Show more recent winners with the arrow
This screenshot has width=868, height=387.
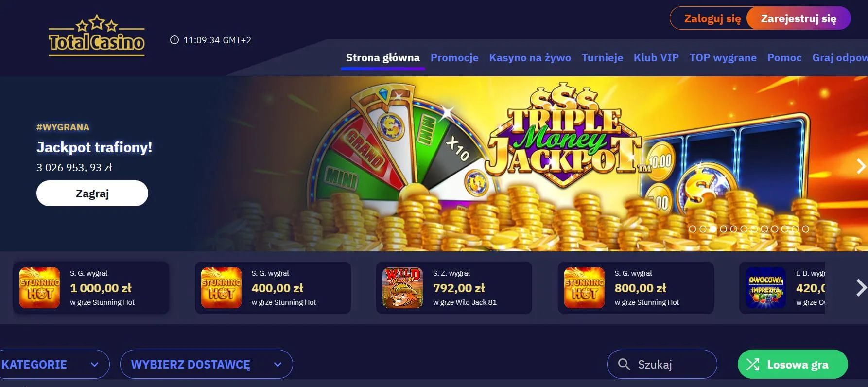click(861, 288)
